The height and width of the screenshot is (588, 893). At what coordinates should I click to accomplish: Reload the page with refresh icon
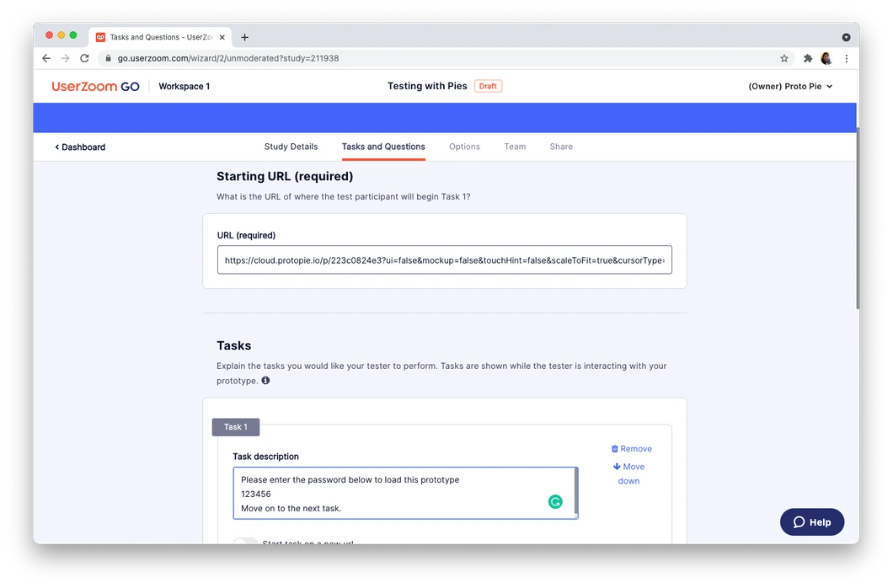[x=84, y=58]
